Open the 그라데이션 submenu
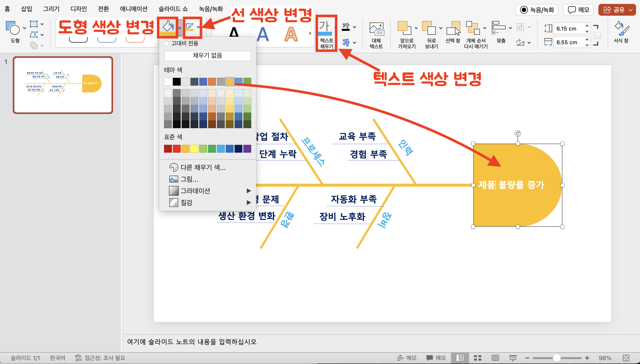 pyautogui.click(x=207, y=191)
